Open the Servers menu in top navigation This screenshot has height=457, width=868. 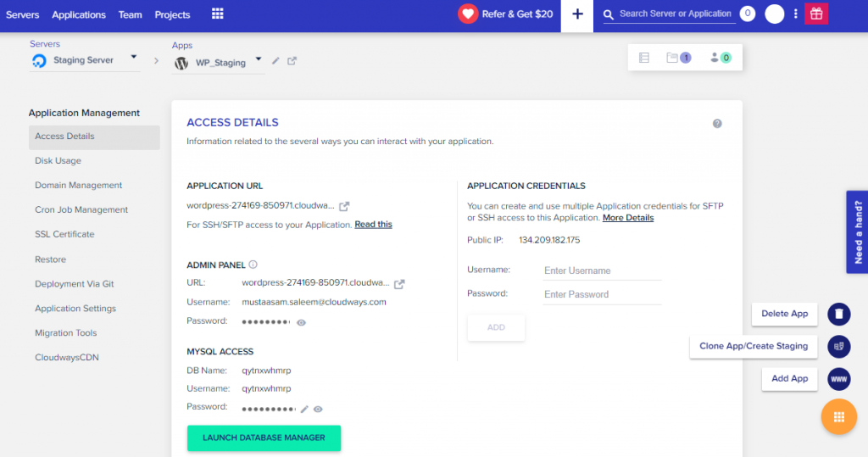click(23, 15)
